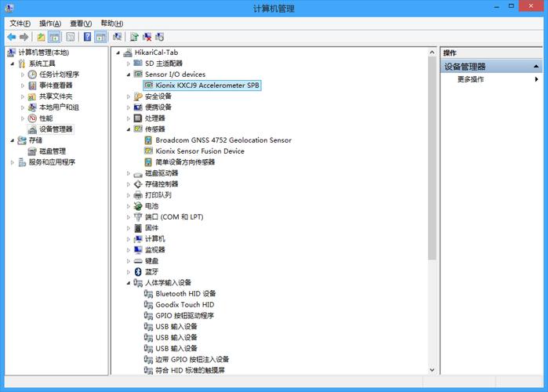Expand the 安全设备 category

pos(129,96)
